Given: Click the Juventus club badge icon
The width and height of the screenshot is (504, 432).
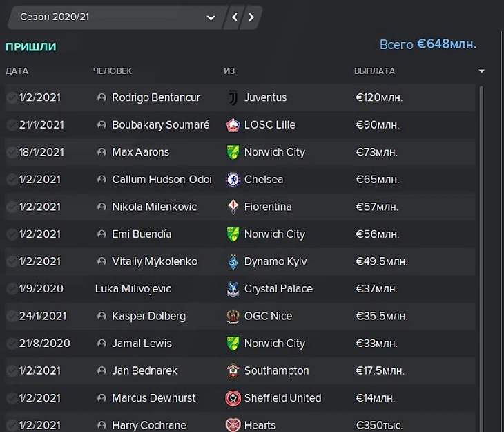Looking at the screenshot, I should 233,97.
